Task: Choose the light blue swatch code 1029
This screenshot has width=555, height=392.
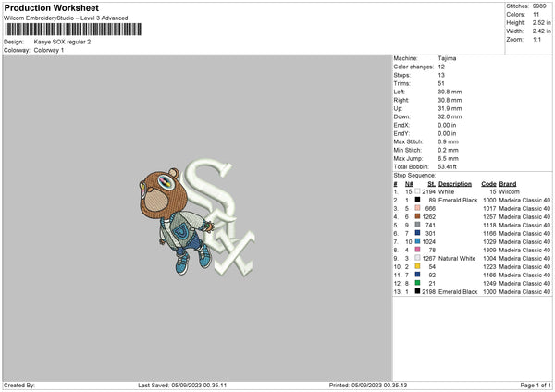Action: coord(417,241)
